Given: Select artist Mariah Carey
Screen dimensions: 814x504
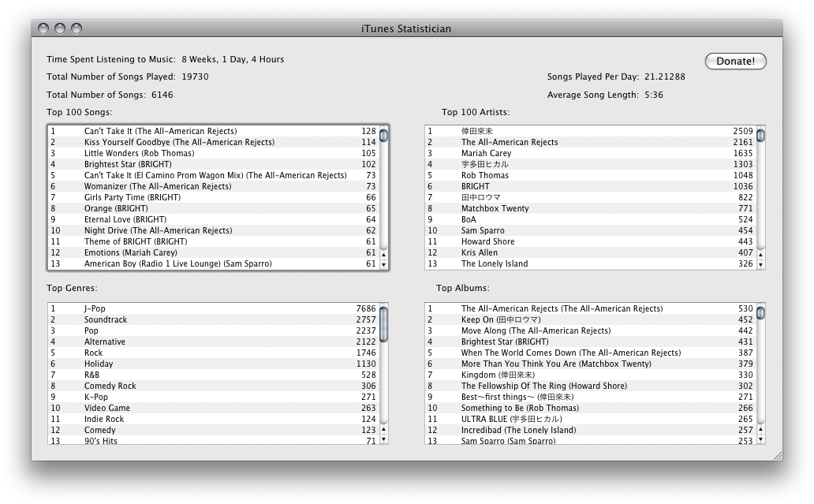Looking at the screenshot, I should (591, 153).
